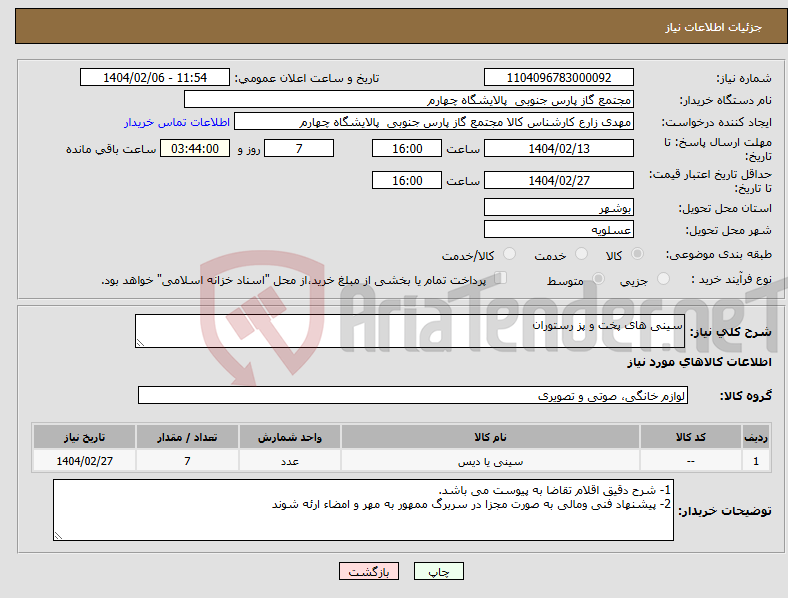The height and width of the screenshot is (598, 788).
Task: Click the کد کالا column header
Action: pyautogui.click(x=691, y=437)
